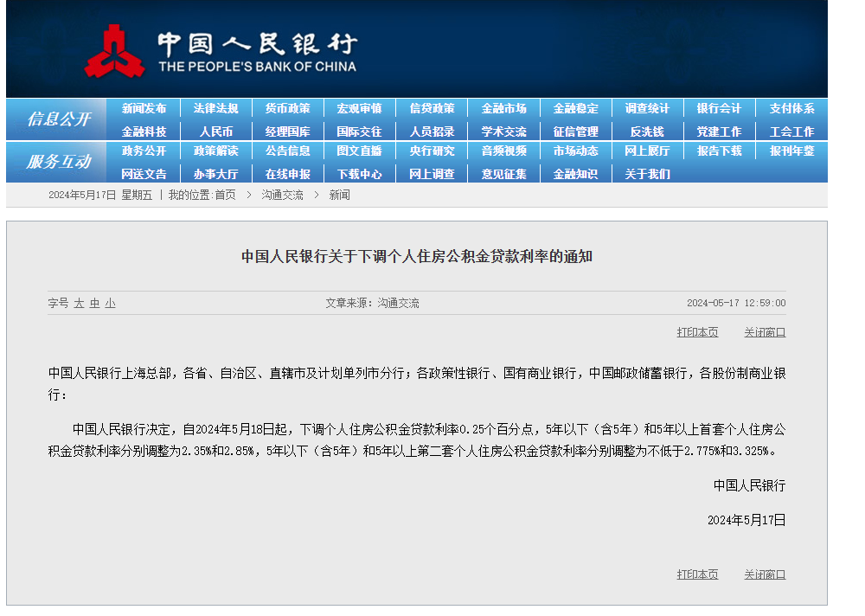865x616 pixels.
Task: Select the 反洗钱 menu entry
Action: [647, 132]
